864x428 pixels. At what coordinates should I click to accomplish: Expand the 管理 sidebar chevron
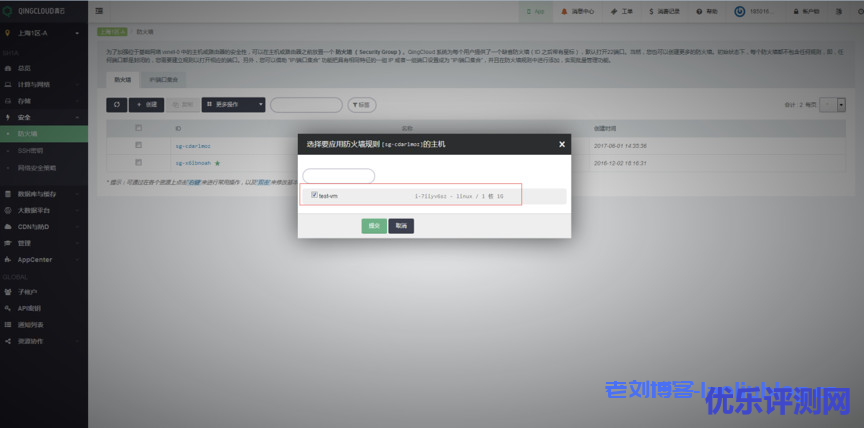(x=77, y=243)
